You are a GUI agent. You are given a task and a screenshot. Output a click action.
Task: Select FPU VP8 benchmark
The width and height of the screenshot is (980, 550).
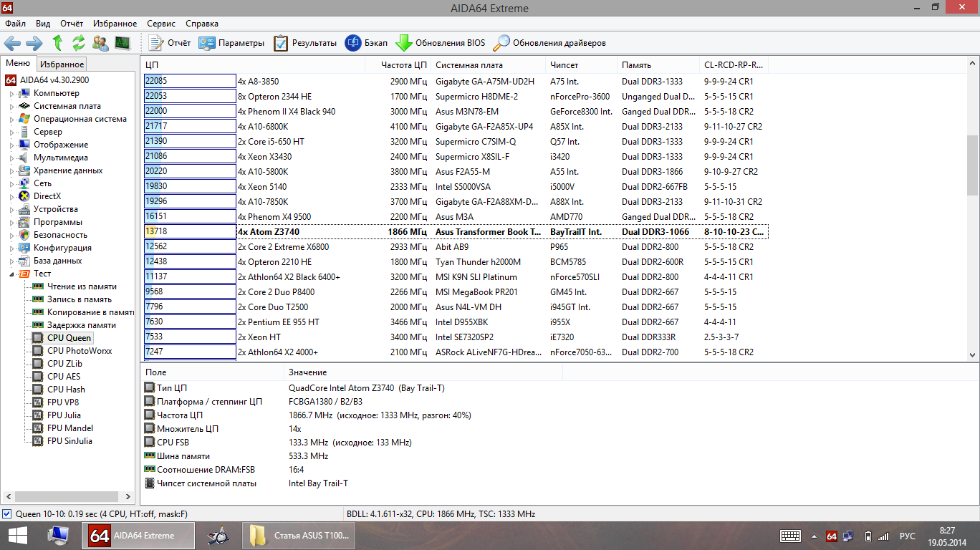pyautogui.click(x=63, y=402)
